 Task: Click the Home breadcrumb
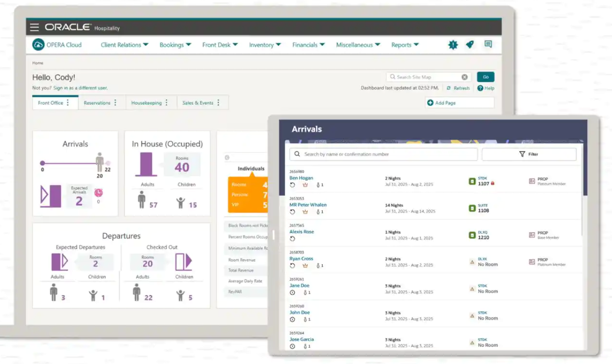[38, 63]
